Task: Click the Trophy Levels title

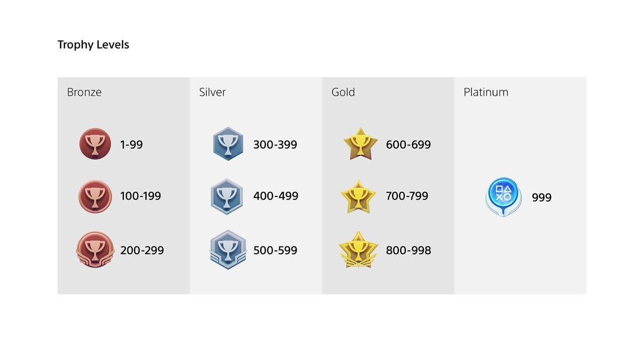Action: coord(94,45)
